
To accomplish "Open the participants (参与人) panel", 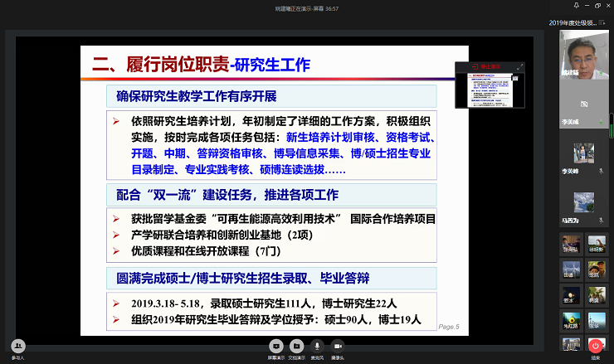I will click(x=18, y=348).
